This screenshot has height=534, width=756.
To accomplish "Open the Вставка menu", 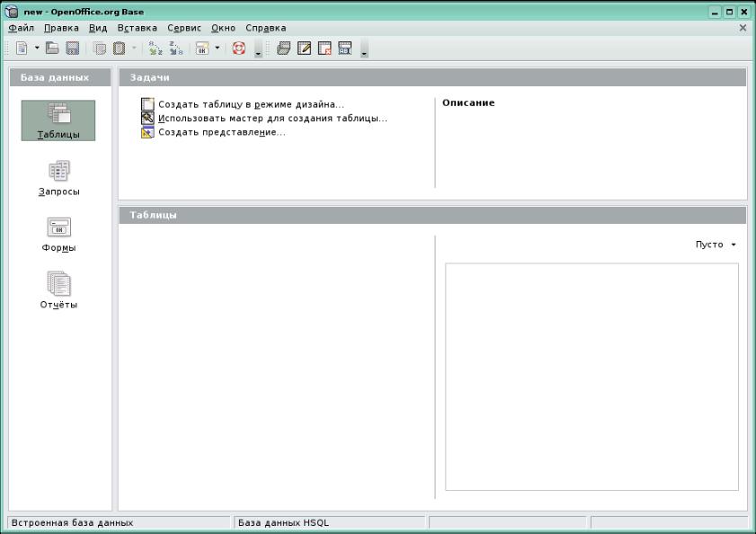I will [x=138, y=28].
